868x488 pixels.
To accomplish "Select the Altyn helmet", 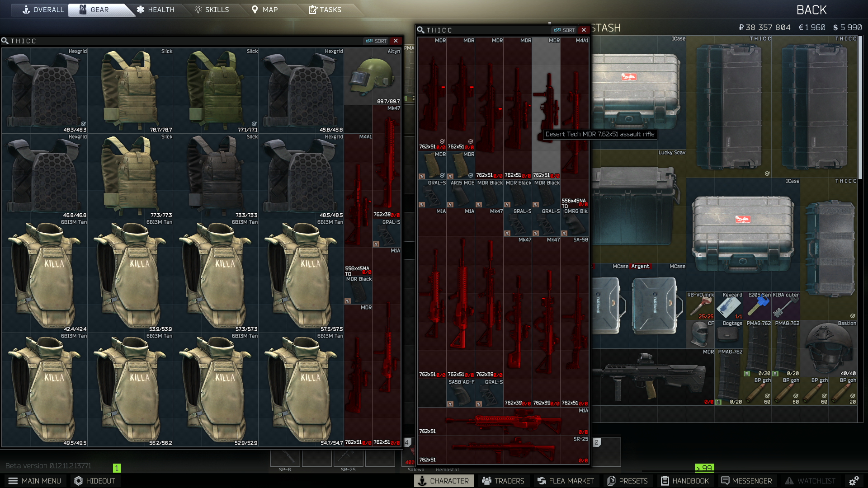I will tap(372, 77).
